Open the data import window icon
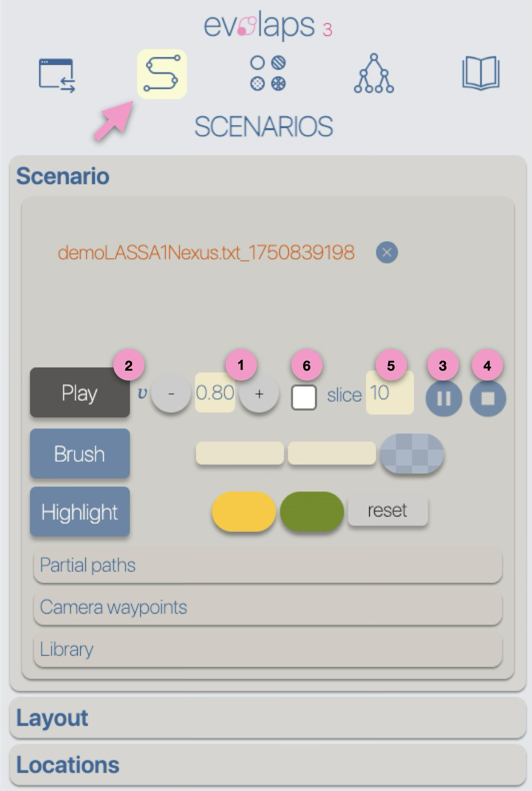532x791 pixels. tap(57, 74)
